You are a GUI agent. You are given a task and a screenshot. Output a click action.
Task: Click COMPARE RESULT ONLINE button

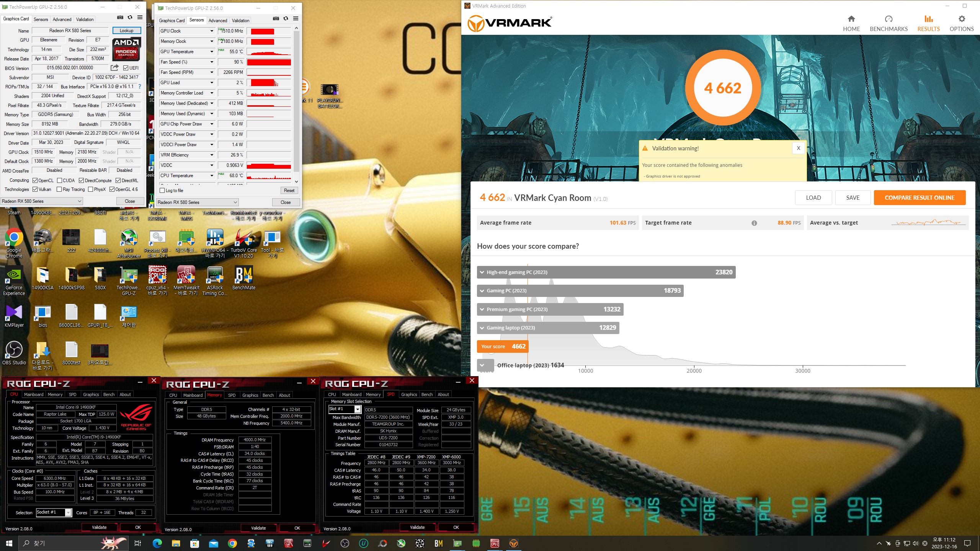point(920,198)
